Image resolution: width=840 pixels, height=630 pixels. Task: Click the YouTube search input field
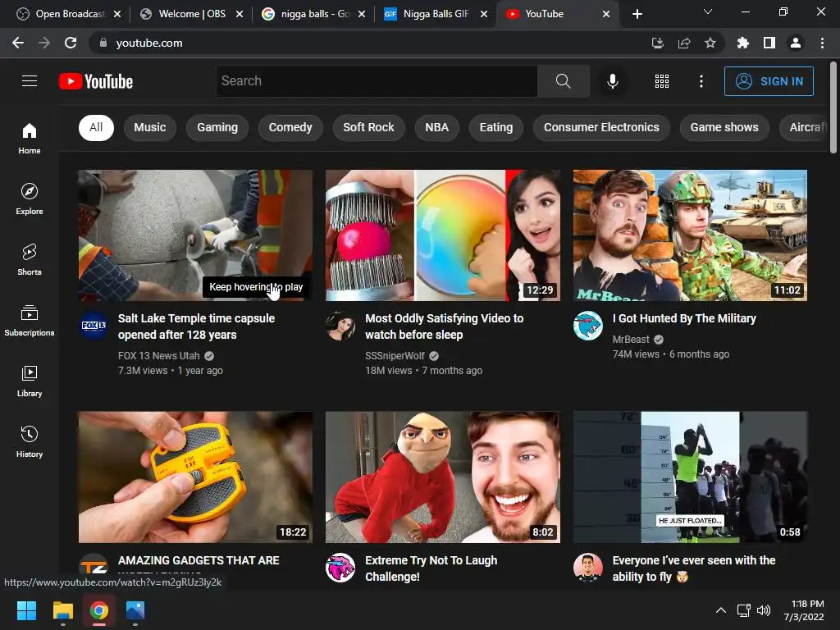[x=377, y=81]
